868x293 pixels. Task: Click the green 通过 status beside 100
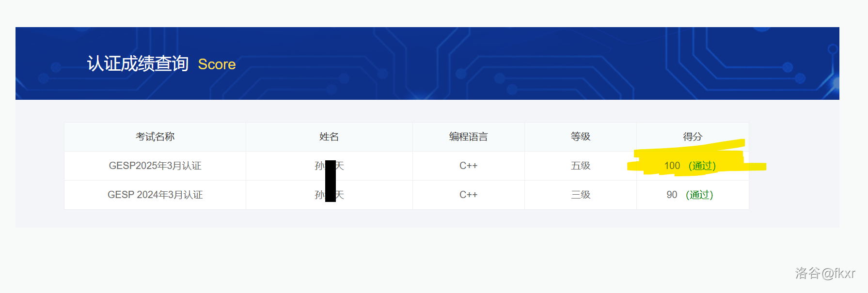point(702,166)
